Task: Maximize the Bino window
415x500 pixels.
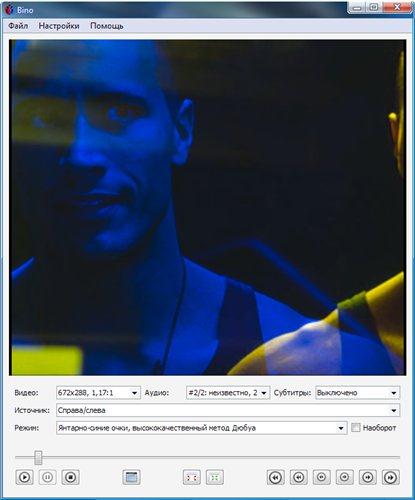Action: [373, 7]
